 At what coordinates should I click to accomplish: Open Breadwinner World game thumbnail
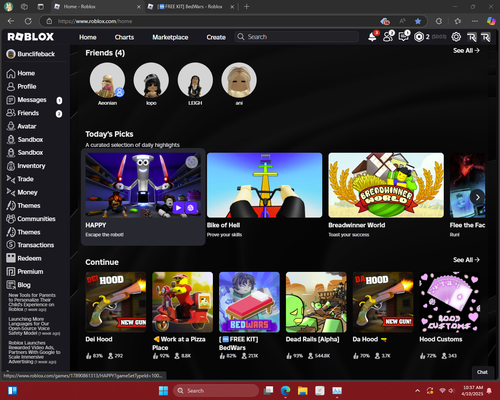coord(386,185)
